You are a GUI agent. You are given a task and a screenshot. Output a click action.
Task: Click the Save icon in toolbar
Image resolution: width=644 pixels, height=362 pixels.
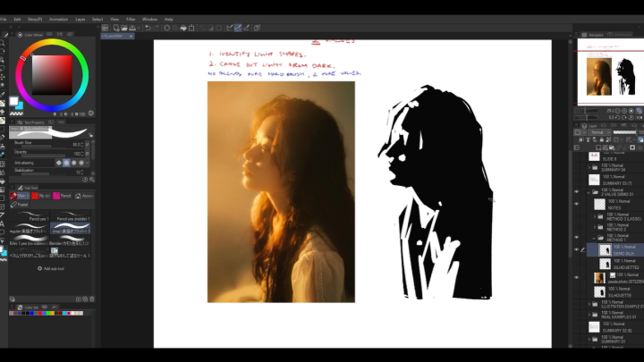[x=132, y=28]
